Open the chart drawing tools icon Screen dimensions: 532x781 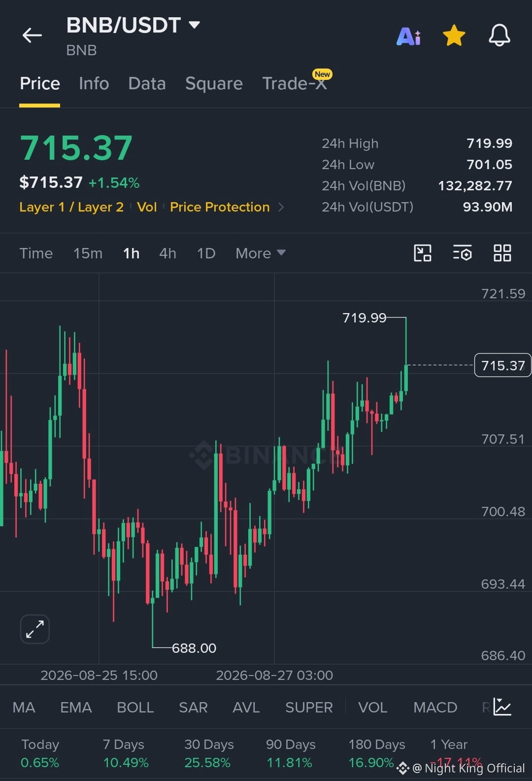coord(422,253)
